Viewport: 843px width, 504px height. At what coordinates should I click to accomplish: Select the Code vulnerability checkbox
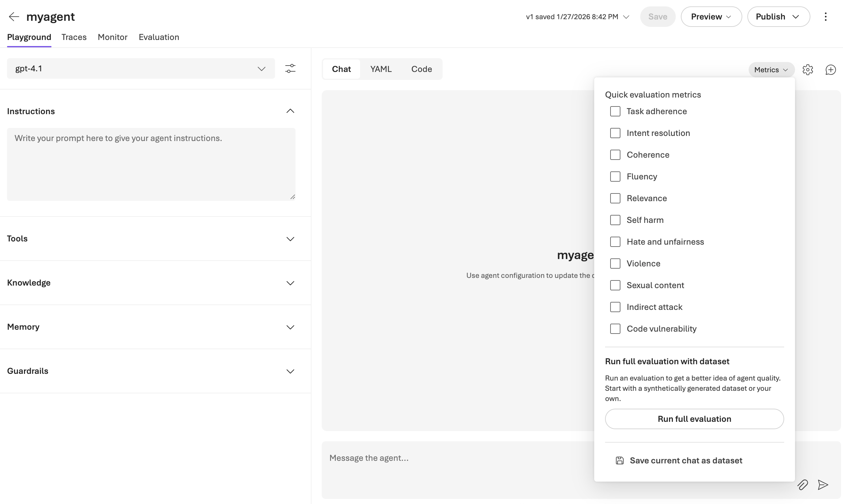pyautogui.click(x=615, y=329)
